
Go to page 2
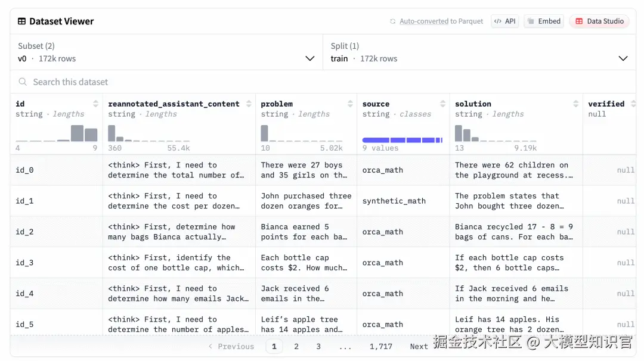[x=296, y=346]
